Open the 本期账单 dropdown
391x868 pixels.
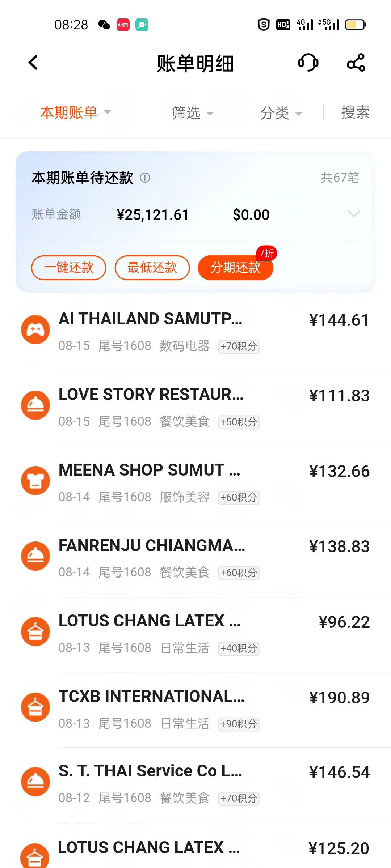click(75, 112)
